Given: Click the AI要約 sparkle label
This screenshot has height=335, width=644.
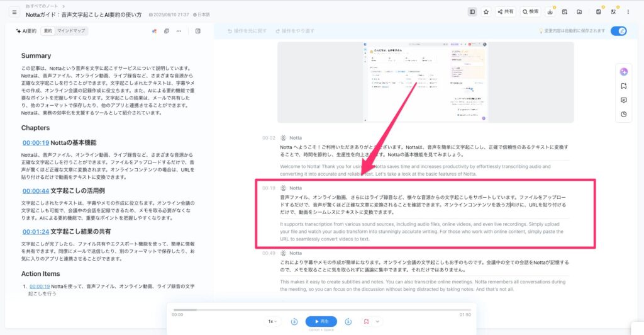Looking at the screenshot, I should [x=26, y=31].
